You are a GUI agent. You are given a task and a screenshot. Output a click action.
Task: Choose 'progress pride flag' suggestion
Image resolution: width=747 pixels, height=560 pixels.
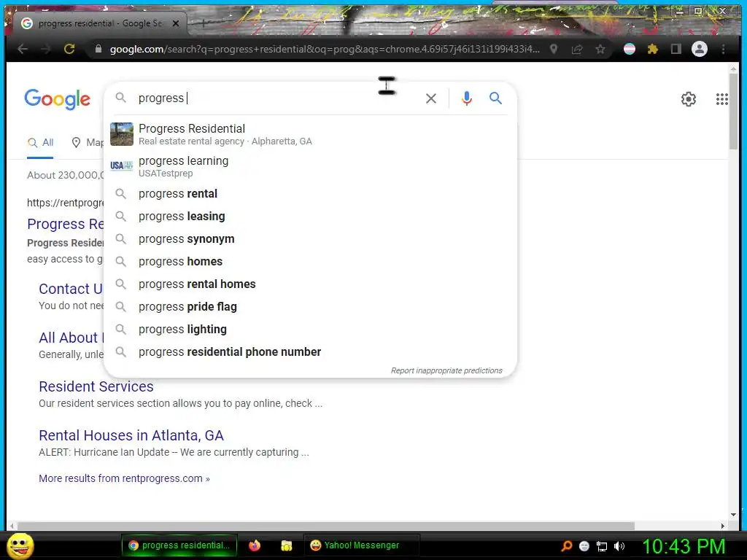(309, 307)
